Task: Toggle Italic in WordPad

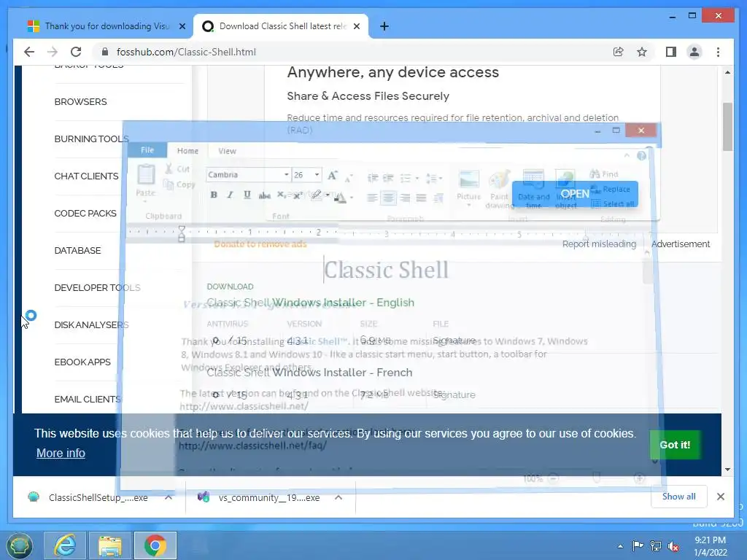Action: pos(230,195)
